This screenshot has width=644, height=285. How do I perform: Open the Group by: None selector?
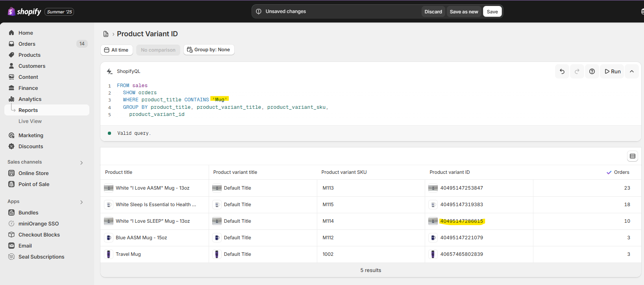(x=209, y=50)
